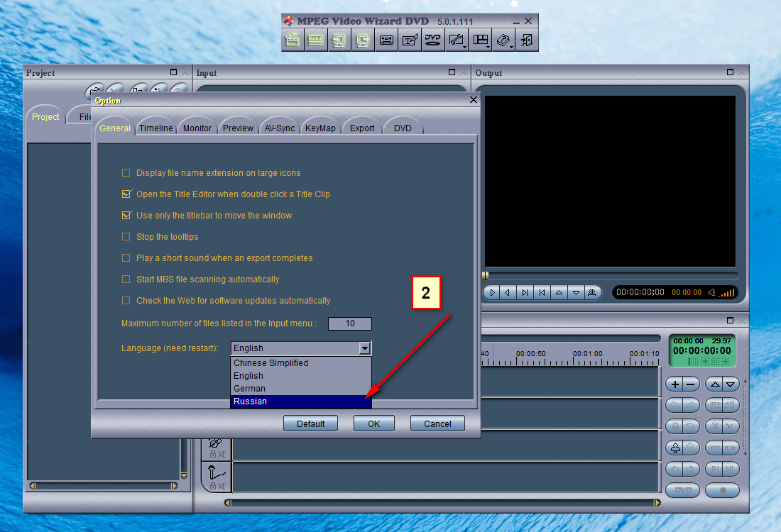The image size is (781, 532).
Task: Open the title editor toolbar icon
Action: pos(410,40)
